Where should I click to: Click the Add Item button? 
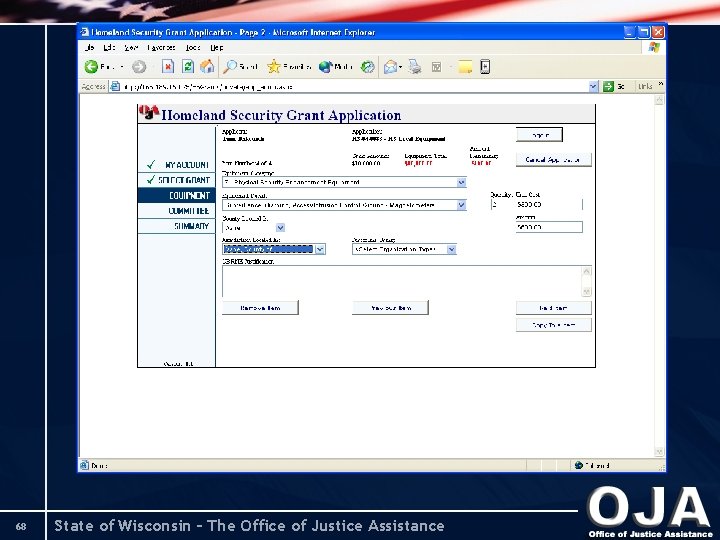coord(553,308)
